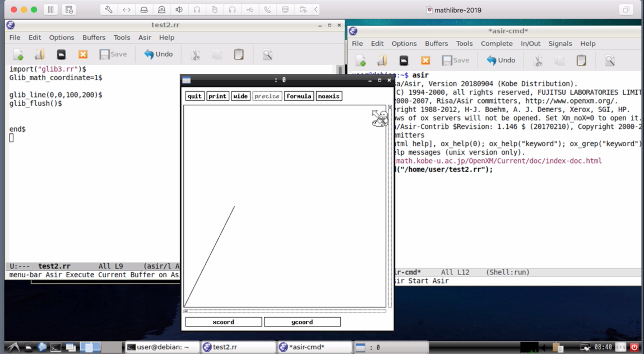Click the hard disk icon in VM toolbar

[x=144, y=10]
